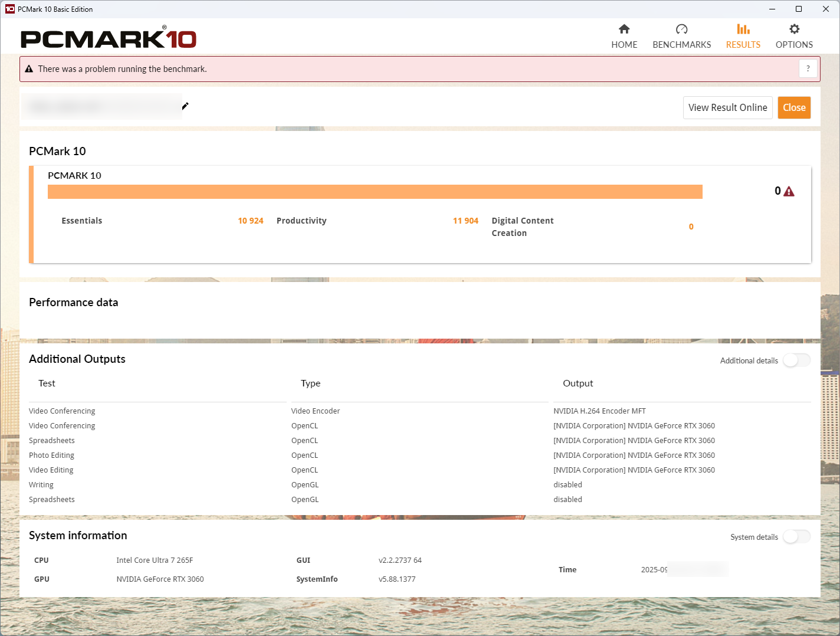Edit the result name with the pencil icon
Image resolution: width=840 pixels, height=636 pixels.
(x=185, y=106)
